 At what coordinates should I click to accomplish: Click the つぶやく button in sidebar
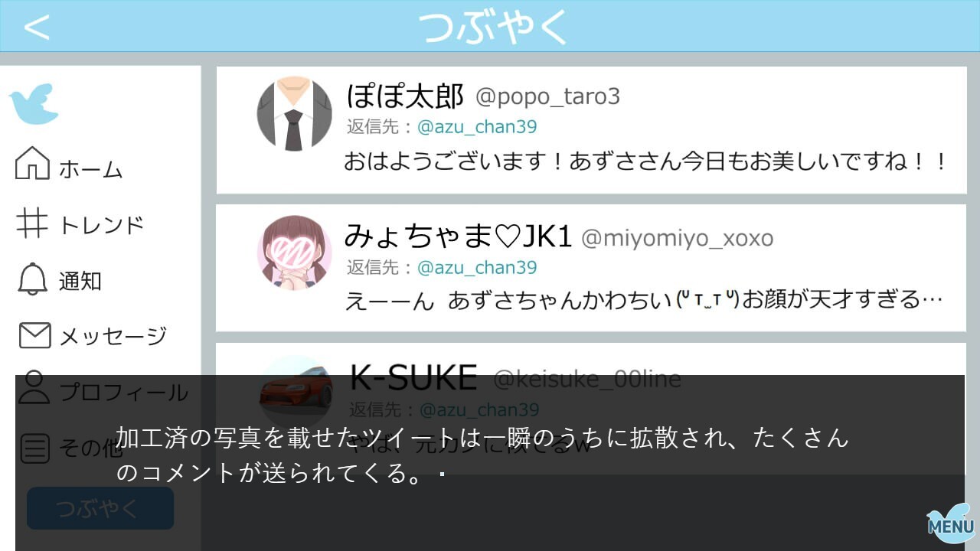tap(100, 508)
